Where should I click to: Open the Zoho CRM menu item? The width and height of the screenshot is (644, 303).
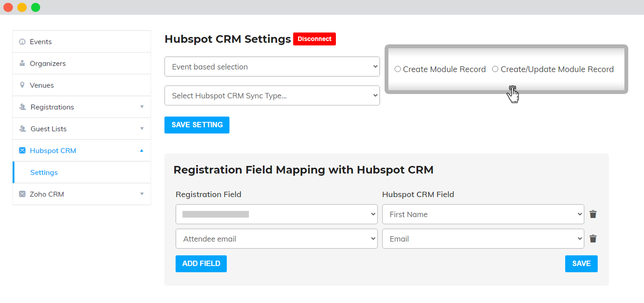coord(82,194)
